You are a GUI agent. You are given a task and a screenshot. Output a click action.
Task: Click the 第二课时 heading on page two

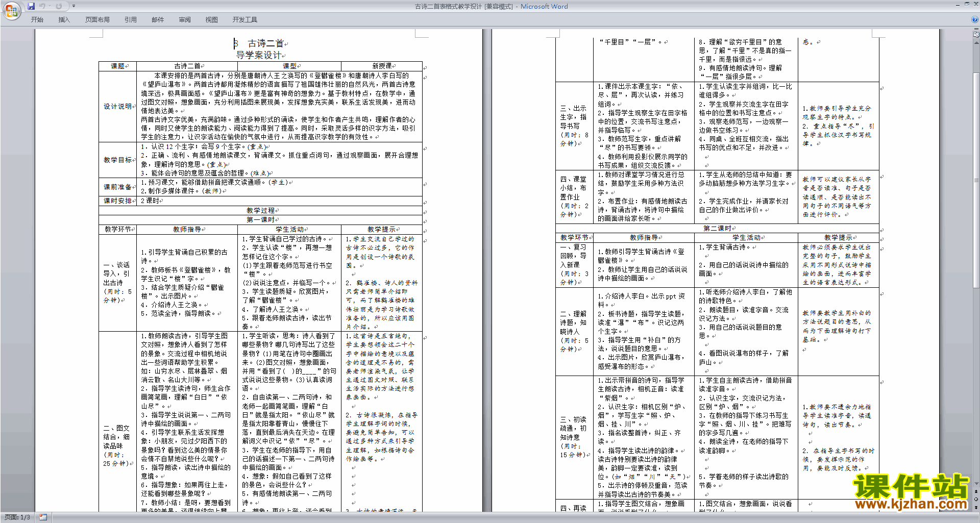717,228
